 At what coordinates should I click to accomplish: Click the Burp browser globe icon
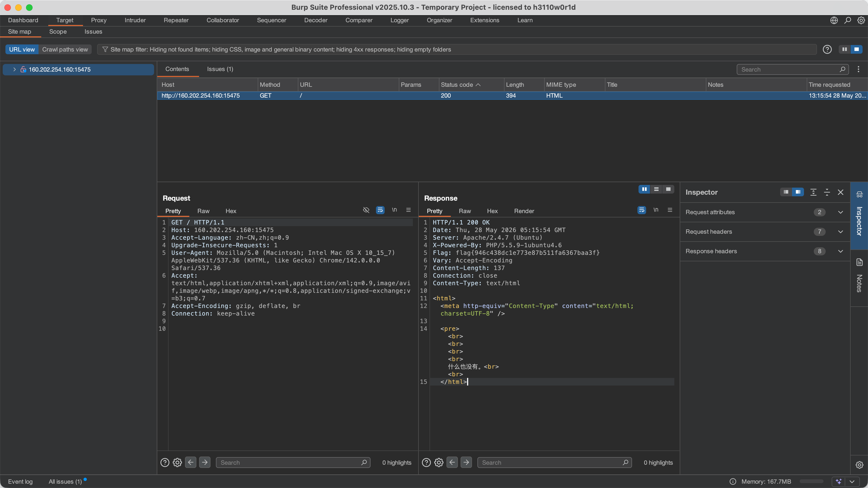(834, 20)
